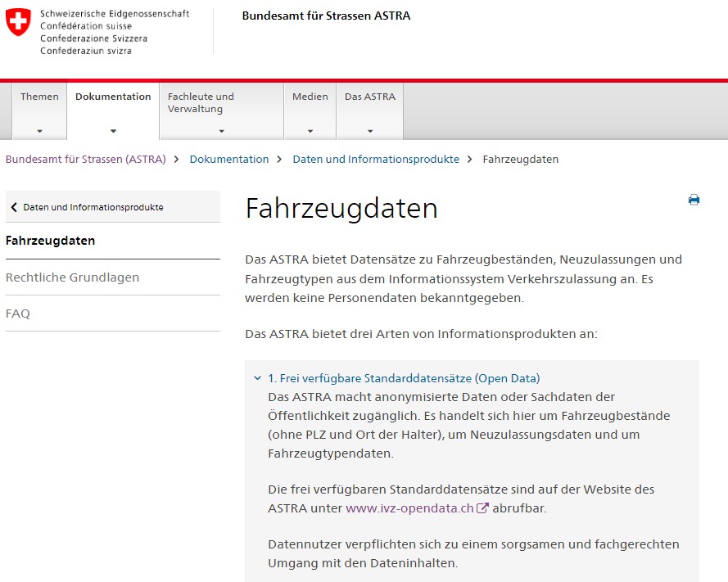Select Fahrzeugdaten in the left sidebar
Image resolution: width=728 pixels, height=582 pixels.
[x=51, y=241]
